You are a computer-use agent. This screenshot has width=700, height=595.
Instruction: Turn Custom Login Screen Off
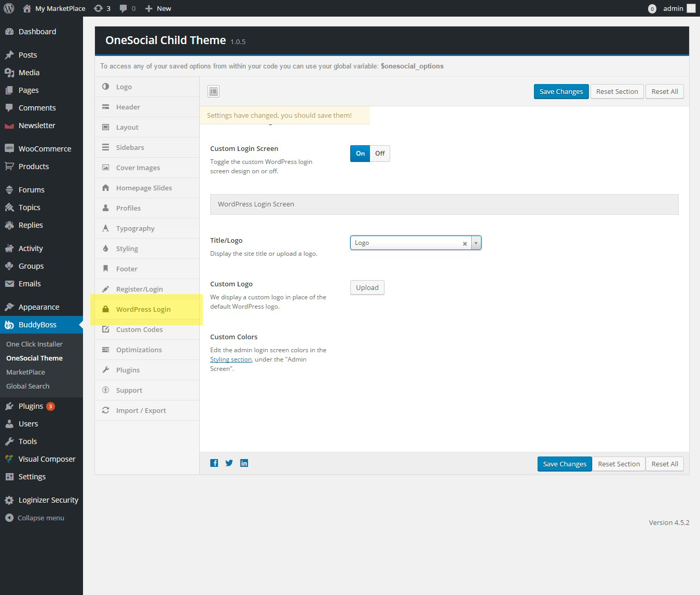[x=380, y=154]
